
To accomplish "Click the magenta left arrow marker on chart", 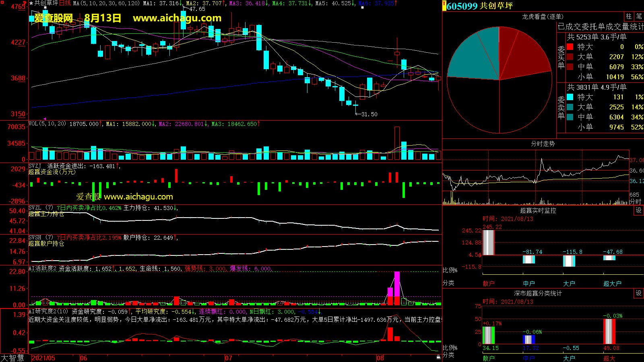I will 44,119.
